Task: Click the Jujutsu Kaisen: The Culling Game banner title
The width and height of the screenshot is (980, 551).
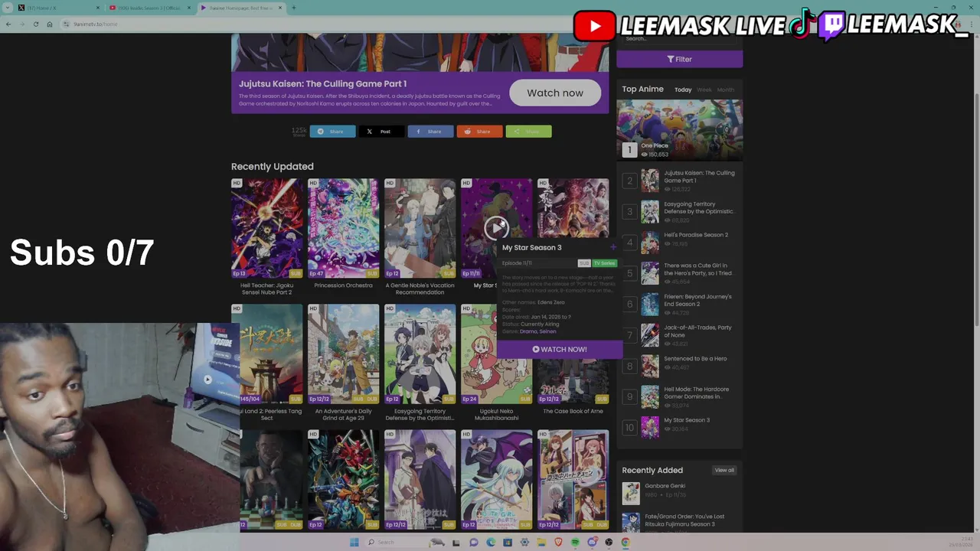Action: click(x=322, y=83)
